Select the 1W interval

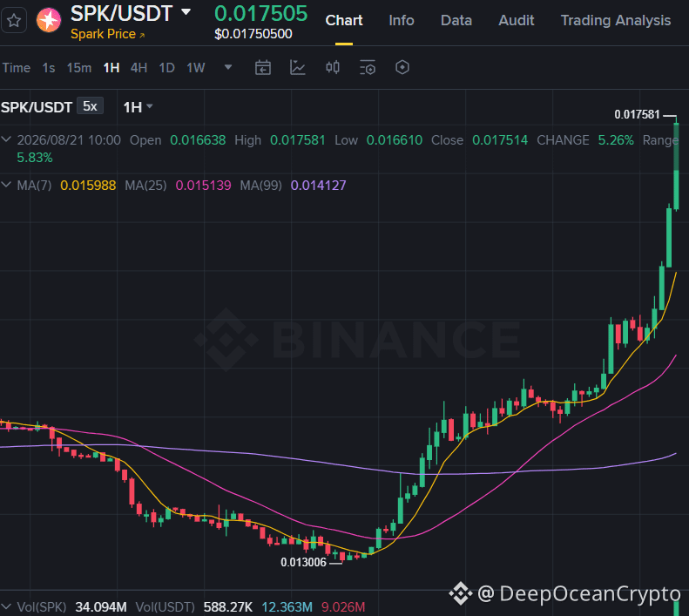tap(195, 68)
